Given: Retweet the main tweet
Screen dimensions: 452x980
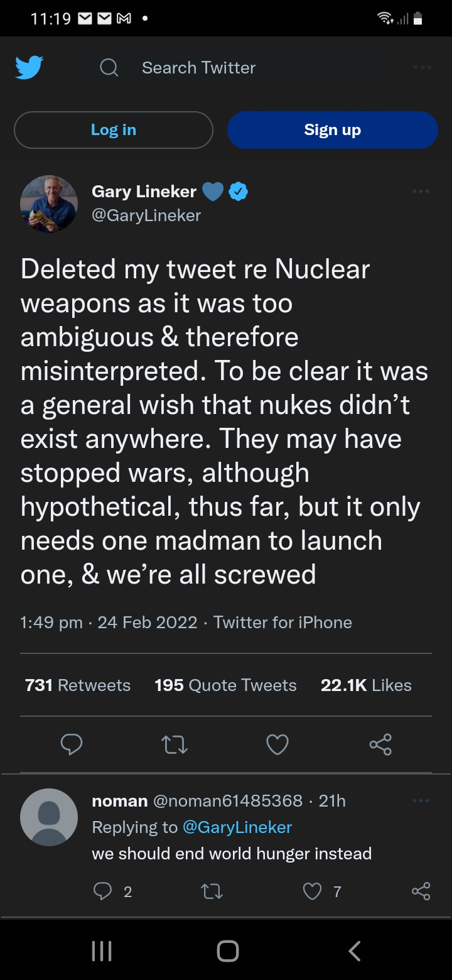Looking at the screenshot, I should click(174, 744).
